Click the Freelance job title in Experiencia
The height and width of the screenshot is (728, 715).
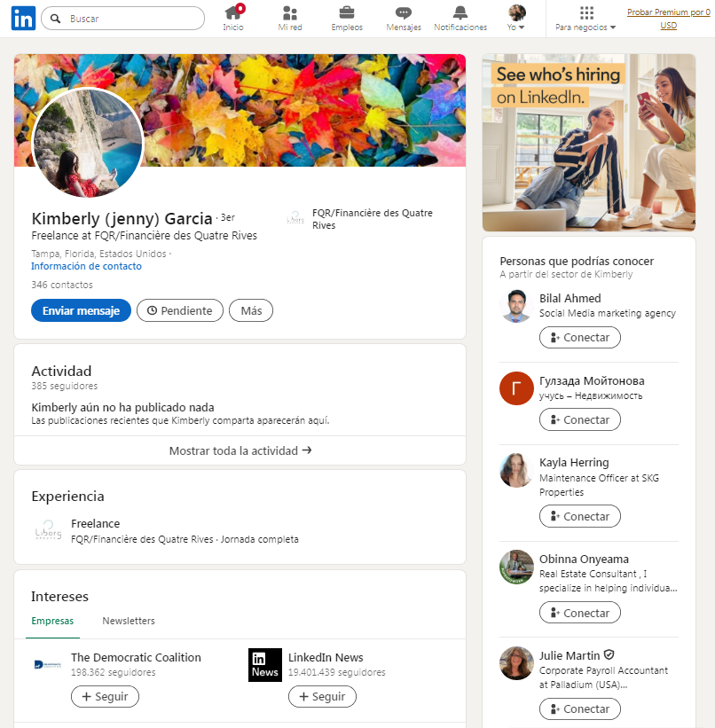tap(95, 524)
